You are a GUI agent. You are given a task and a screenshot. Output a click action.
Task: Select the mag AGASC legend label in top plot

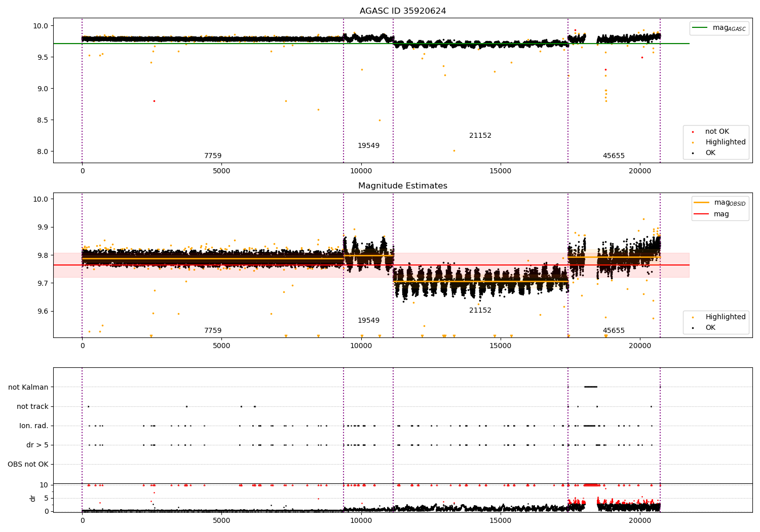[x=729, y=28]
